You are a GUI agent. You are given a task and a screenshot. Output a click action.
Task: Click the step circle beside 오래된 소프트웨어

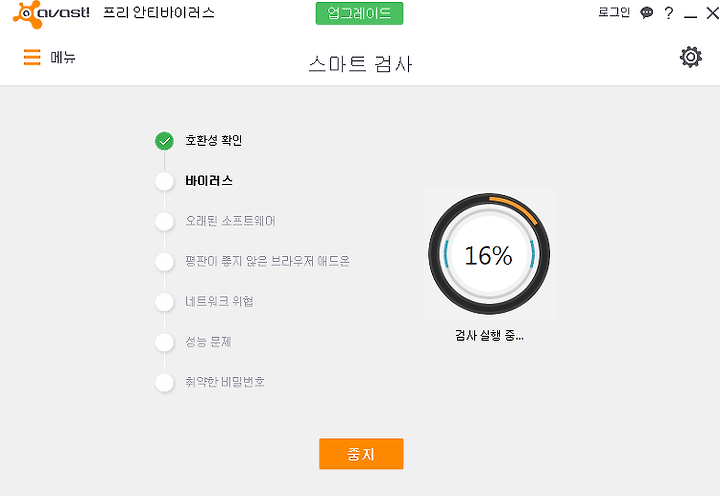(164, 221)
